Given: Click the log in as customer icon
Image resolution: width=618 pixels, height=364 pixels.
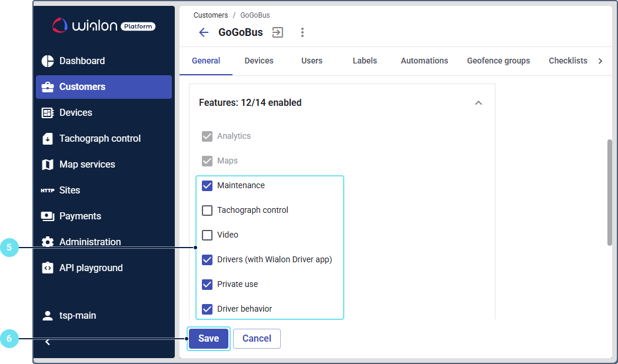Looking at the screenshot, I should click(x=278, y=33).
